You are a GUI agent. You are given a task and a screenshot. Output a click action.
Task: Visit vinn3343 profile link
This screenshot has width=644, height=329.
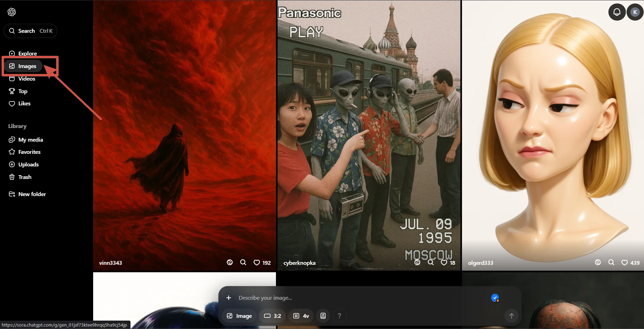tap(111, 263)
